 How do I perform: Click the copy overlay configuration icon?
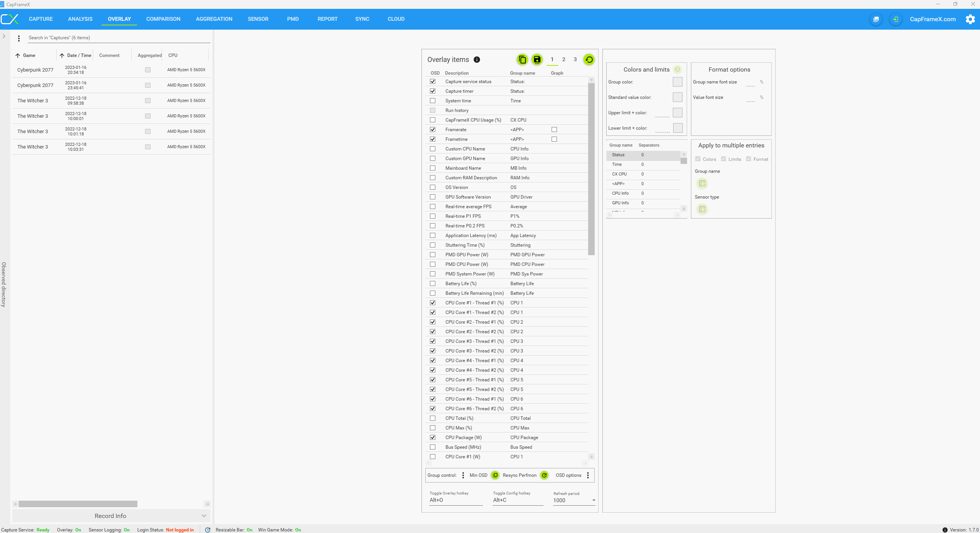click(522, 60)
